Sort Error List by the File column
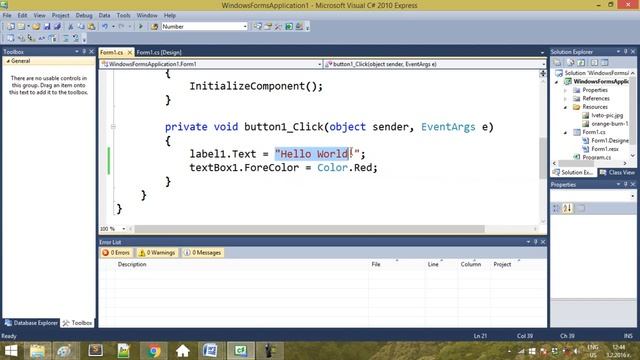640x360 pixels. pos(397,264)
